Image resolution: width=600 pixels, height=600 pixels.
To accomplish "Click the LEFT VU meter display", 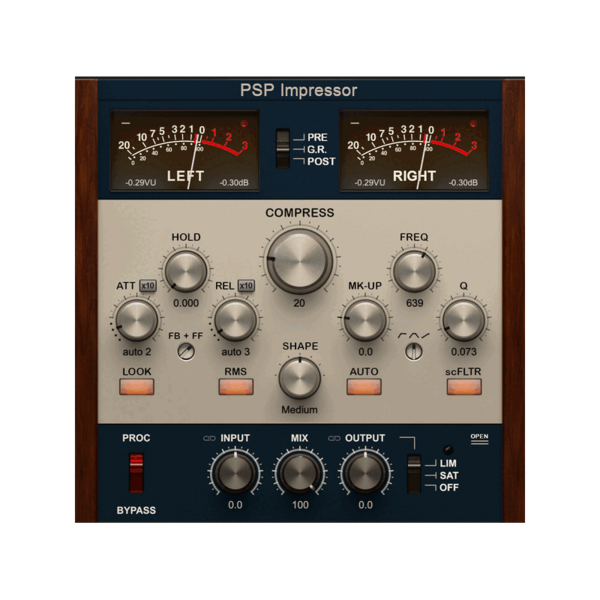I will (x=185, y=151).
